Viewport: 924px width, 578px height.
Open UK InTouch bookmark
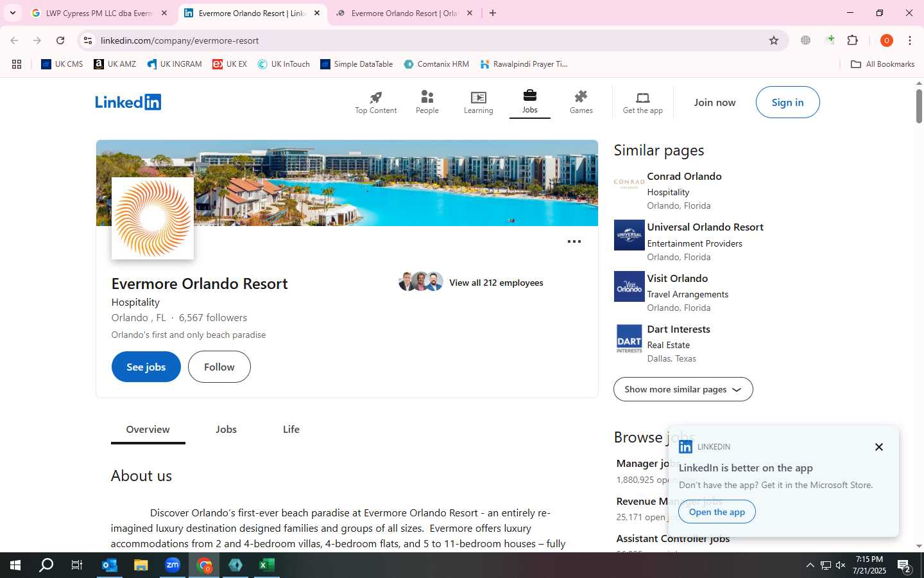click(x=284, y=64)
